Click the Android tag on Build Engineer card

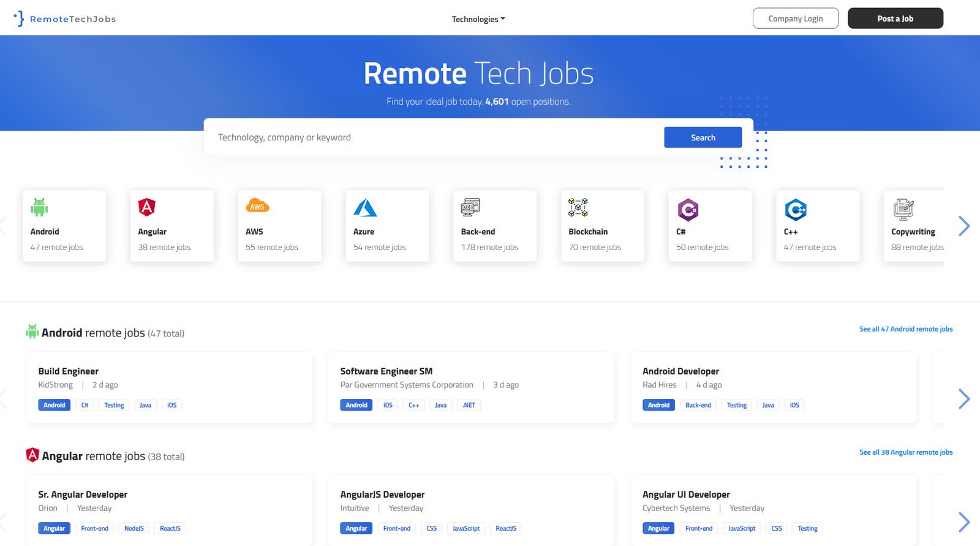coord(54,405)
